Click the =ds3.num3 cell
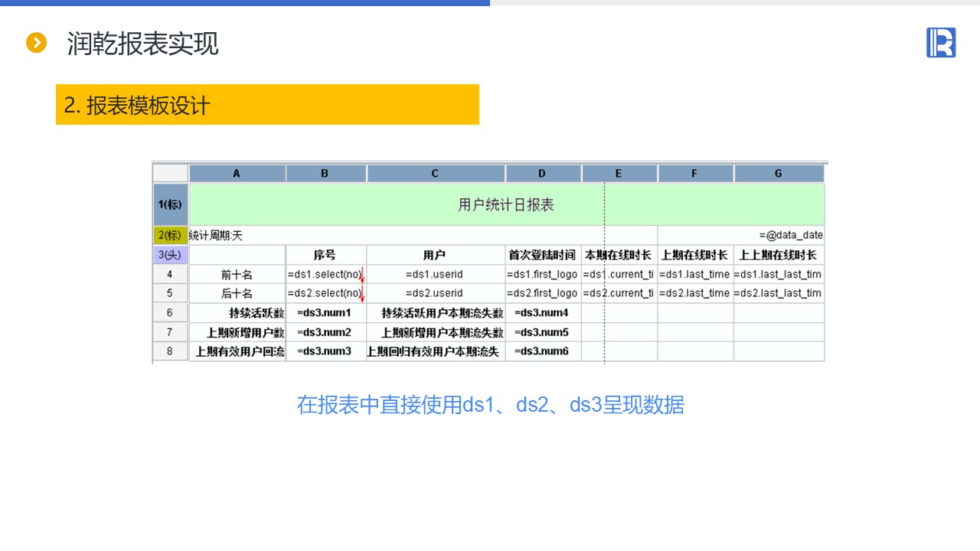The image size is (980, 551). point(326,351)
